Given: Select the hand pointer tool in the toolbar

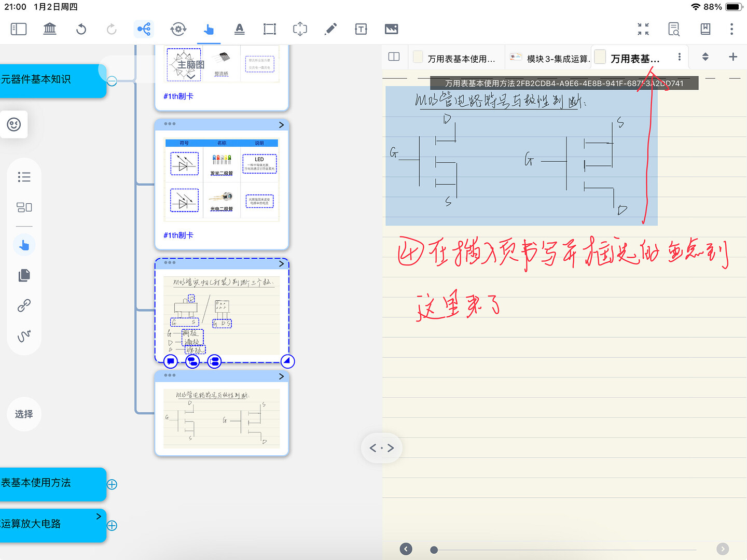Looking at the screenshot, I should point(209,29).
